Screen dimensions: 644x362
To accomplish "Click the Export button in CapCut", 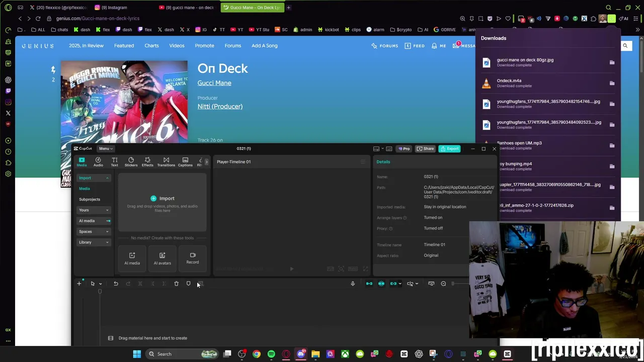I will [x=449, y=148].
